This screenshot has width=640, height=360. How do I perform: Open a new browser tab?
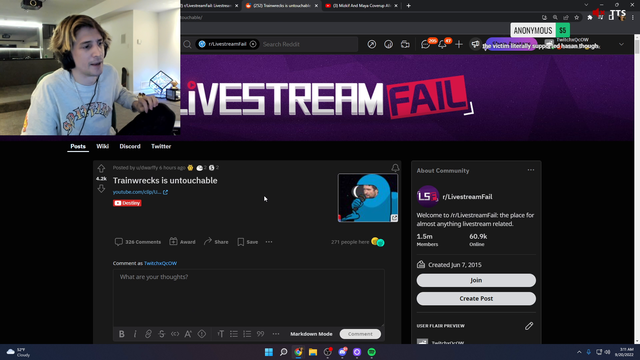click(x=409, y=6)
